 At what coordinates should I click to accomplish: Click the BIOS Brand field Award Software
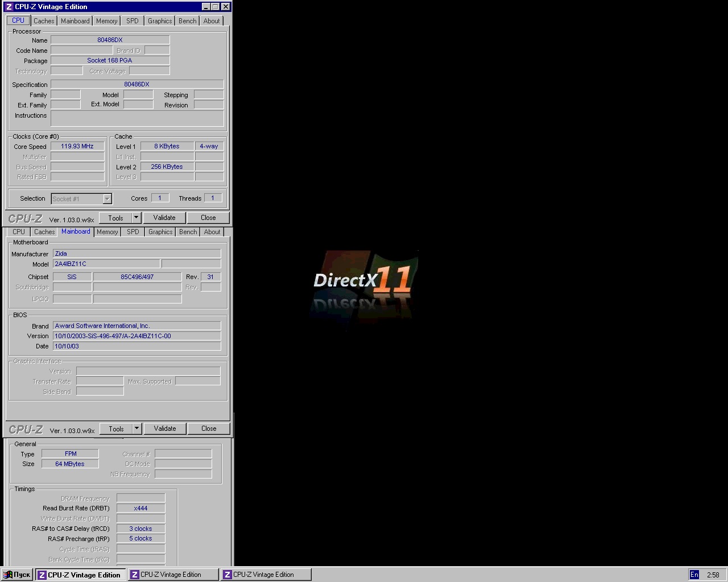tap(136, 326)
